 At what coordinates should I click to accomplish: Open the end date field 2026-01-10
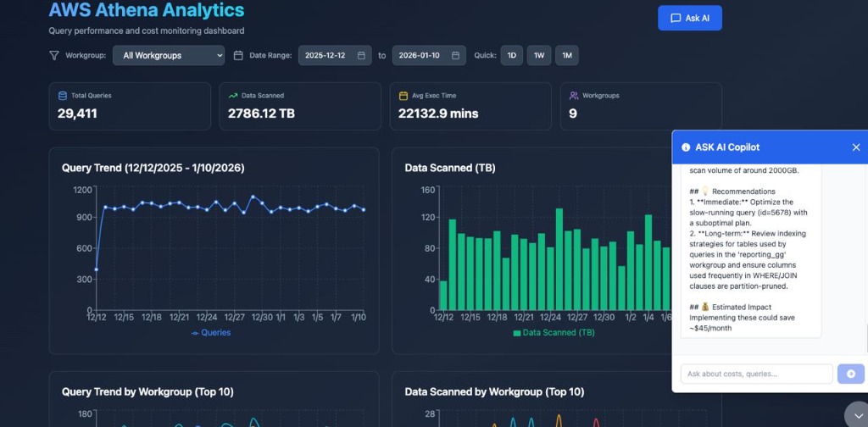tap(429, 55)
